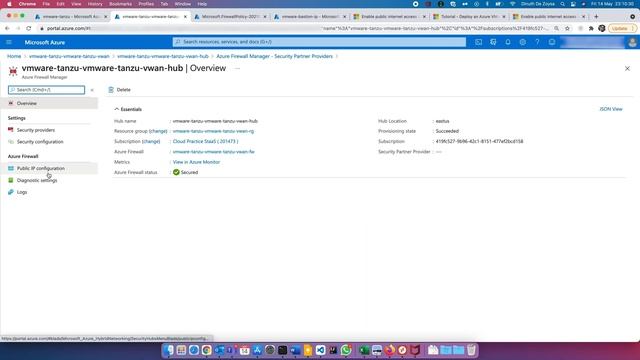Close the Overview blade
The image size is (640, 360).
point(627,69)
